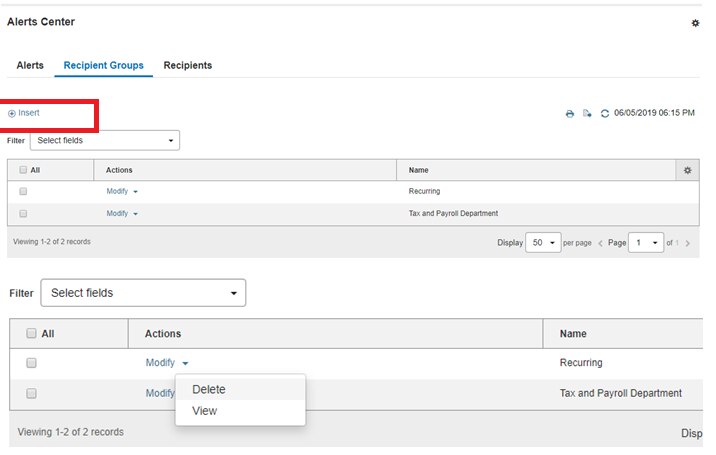Viewport: 716px width, 455px height.
Task: Go to the next page arrow
Action: pyautogui.click(x=688, y=243)
